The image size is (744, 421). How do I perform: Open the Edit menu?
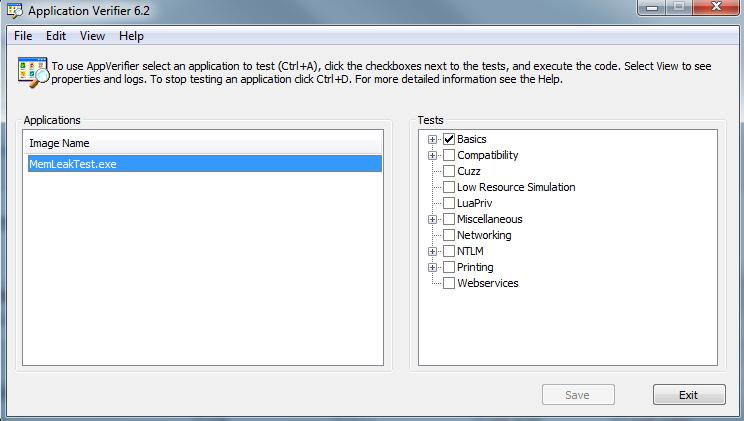click(56, 36)
